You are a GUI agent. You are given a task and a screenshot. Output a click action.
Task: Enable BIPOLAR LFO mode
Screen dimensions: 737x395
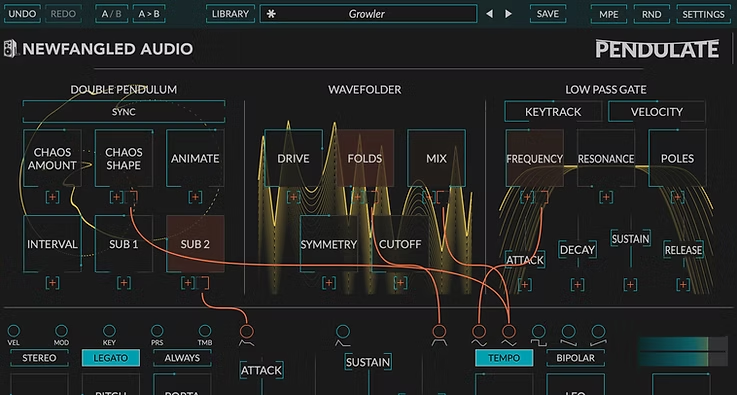coord(575,358)
